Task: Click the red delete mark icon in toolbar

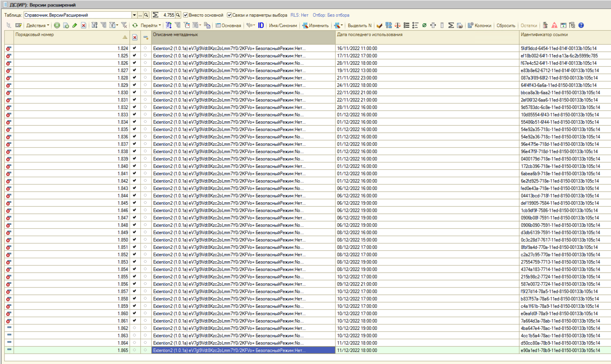Action: [84, 25]
